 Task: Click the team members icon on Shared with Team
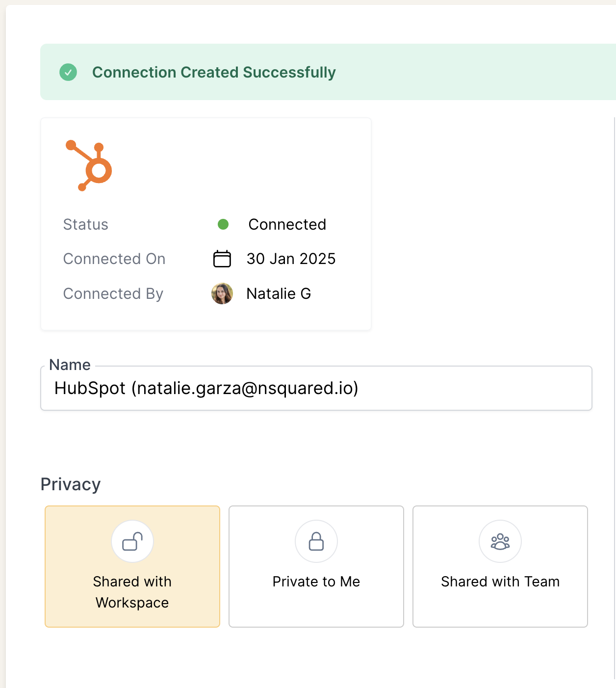(x=500, y=541)
